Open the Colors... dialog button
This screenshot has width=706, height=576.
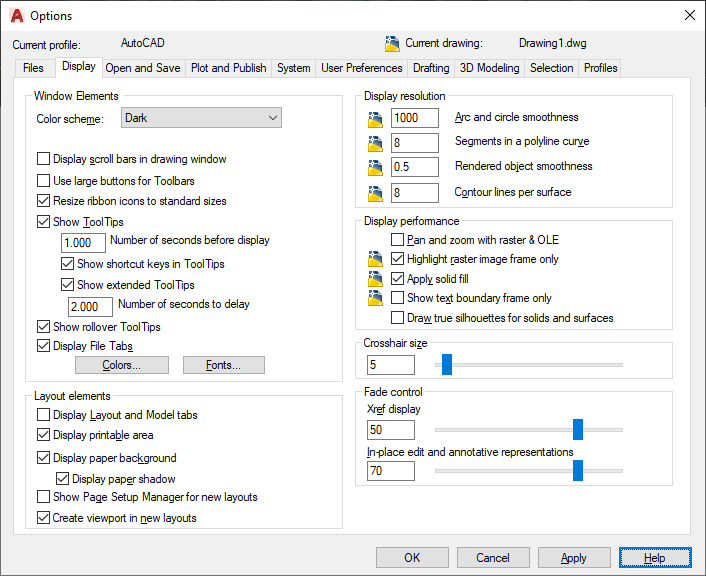pyautogui.click(x=122, y=365)
